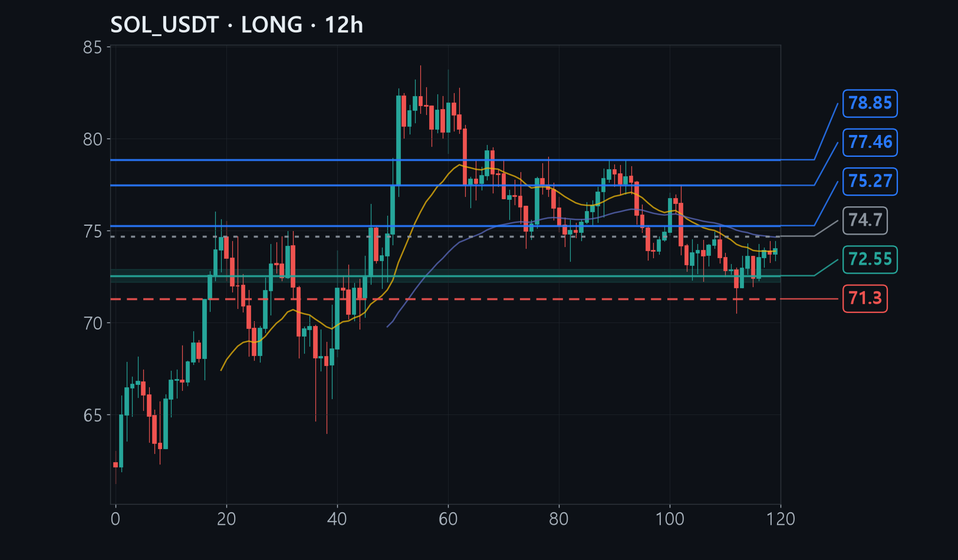Click the x-axis tick 120

[781, 519]
